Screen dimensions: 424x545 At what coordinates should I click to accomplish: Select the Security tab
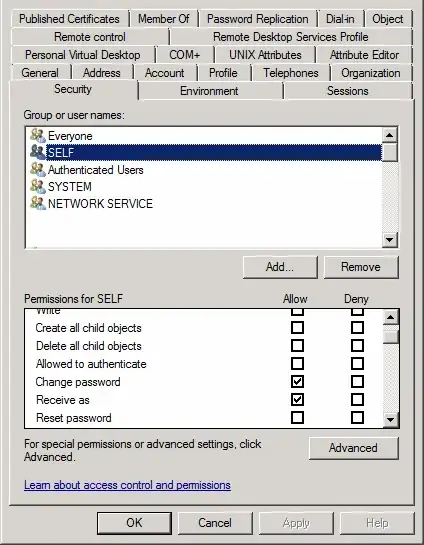(73, 89)
